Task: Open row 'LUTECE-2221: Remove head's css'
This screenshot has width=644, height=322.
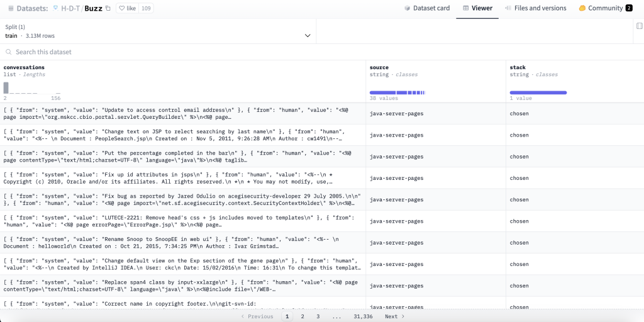Action: [x=183, y=221]
